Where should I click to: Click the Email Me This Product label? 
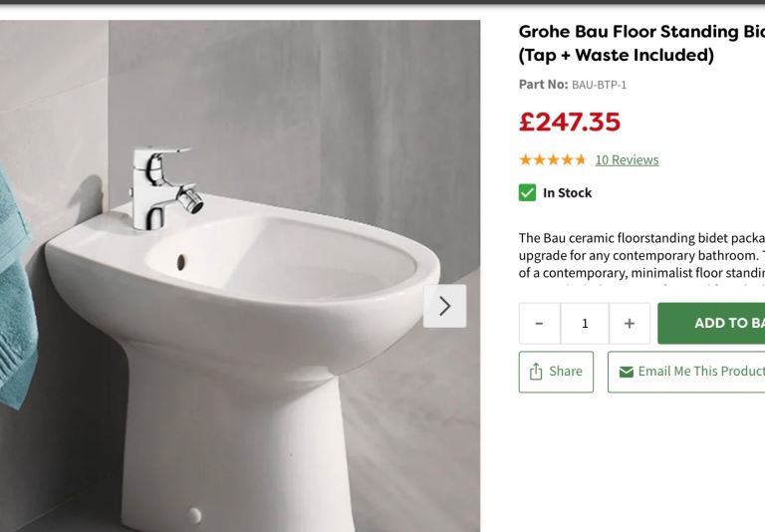pyautogui.click(x=701, y=372)
